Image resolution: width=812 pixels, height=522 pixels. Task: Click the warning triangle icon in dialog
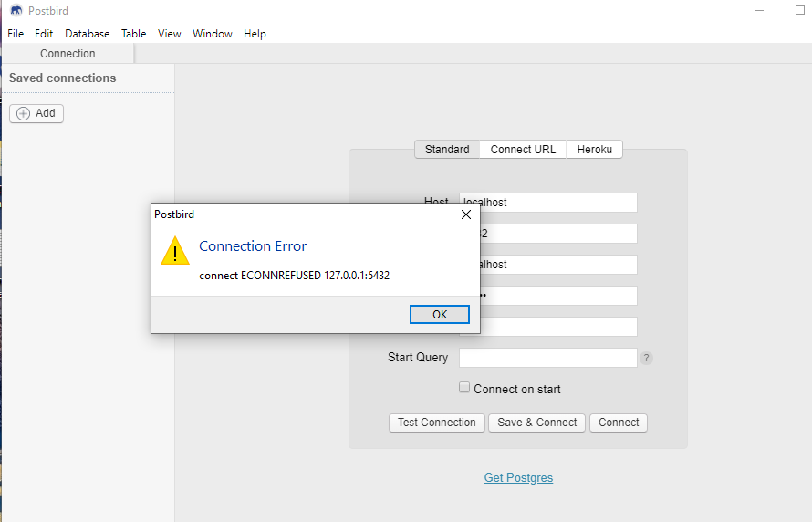point(175,251)
